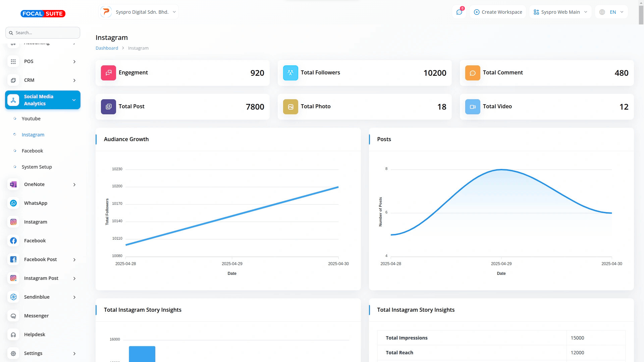The height and width of the screenshot is (362, 644).
Task: Click the Sendinblue sidebar icon
Action: pyautogui.click(x=13, y=297)
